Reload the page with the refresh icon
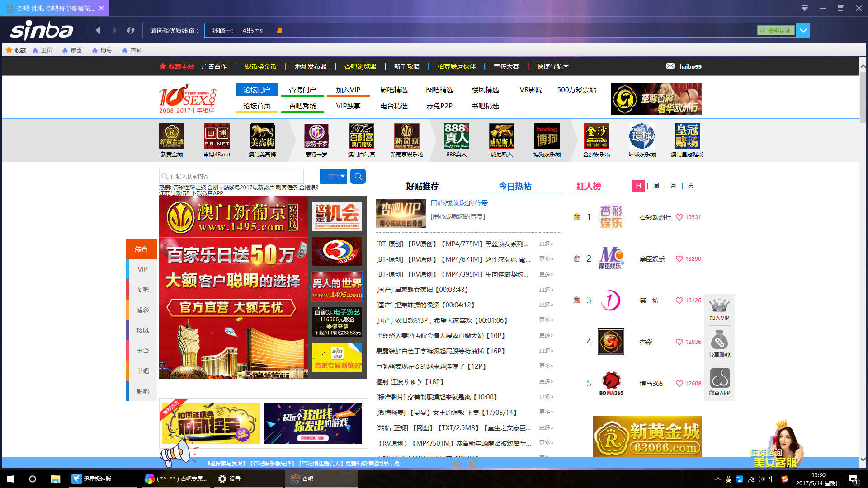The image size is (868, 488). [x=131, y=30]
